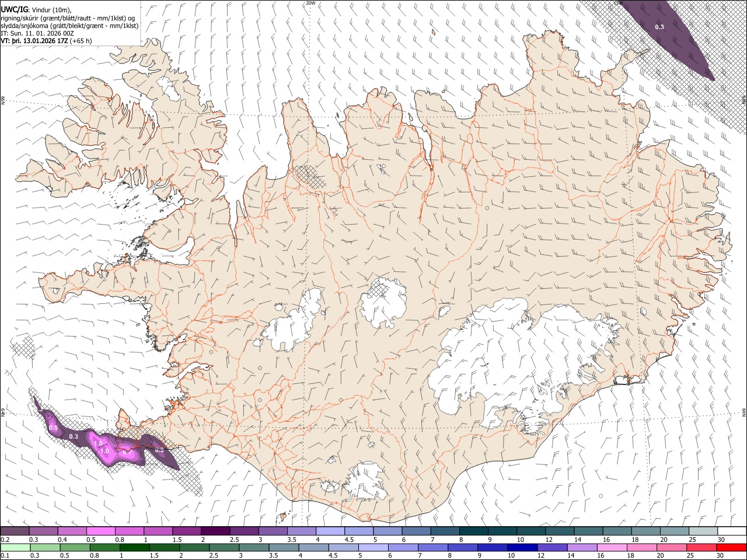
Task: Click the red-pink rain swatch for 25–30
Action: [x=701, y=548]
